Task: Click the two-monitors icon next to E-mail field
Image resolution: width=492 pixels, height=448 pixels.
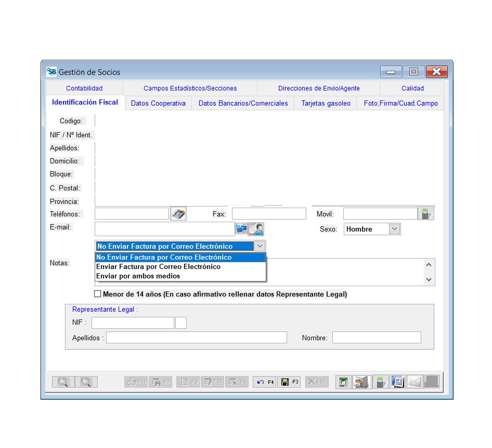Action: click(241, 229)
